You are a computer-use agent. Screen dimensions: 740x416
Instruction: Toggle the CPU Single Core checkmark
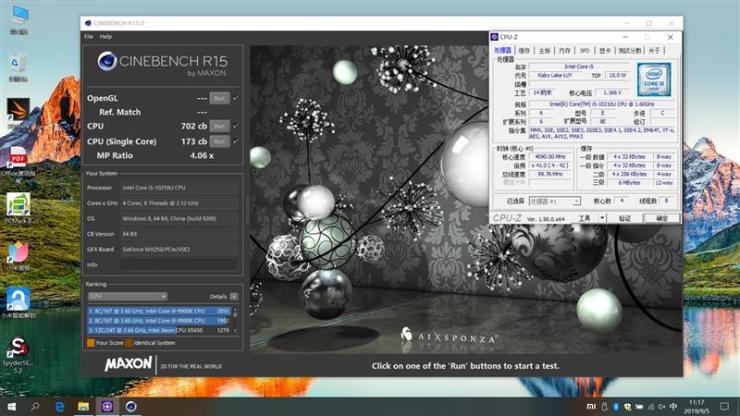pos(235,141)
